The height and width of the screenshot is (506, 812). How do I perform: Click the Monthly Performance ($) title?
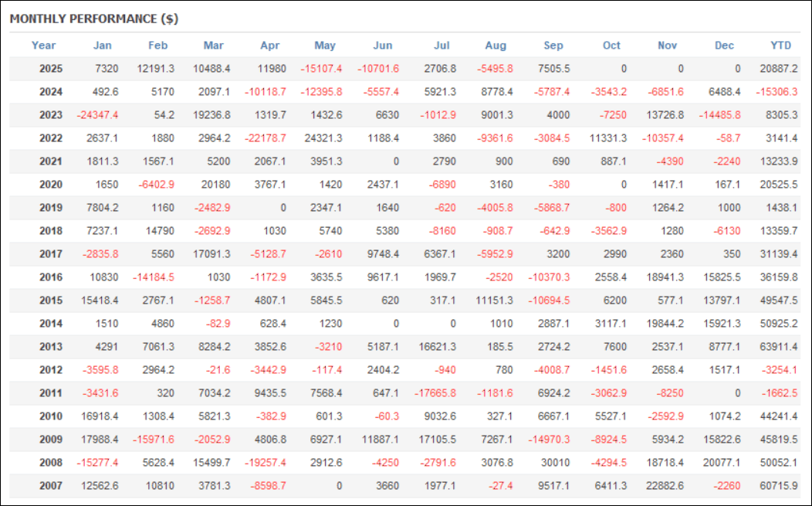[x=93, y=19]
